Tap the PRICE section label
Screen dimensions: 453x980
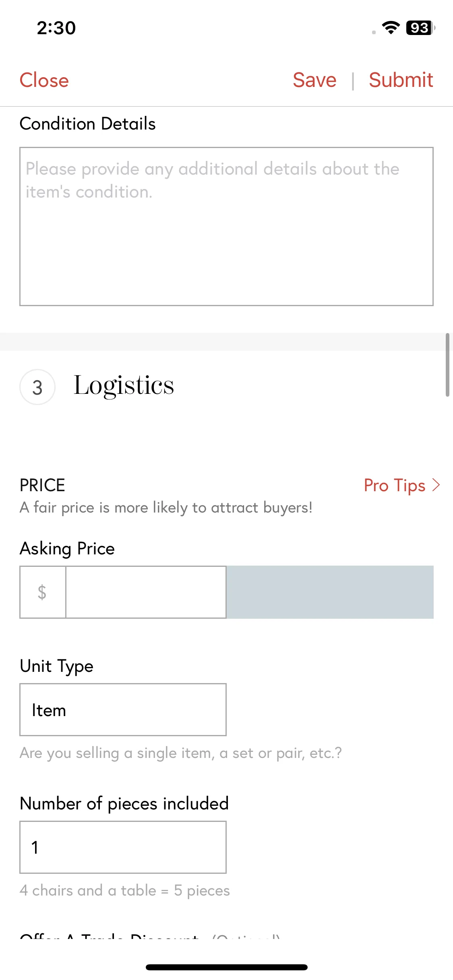(42, 485)
